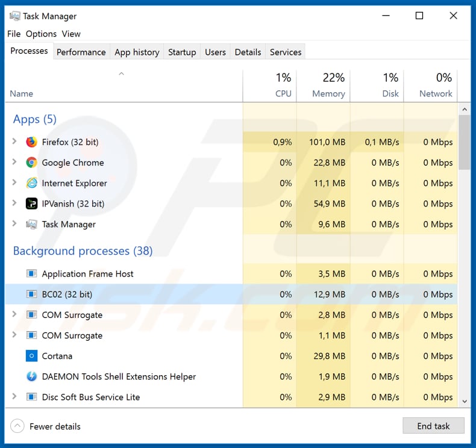Click Cortana memory value 29,8 MB
The width and height of the screenshot is (476, 448).
(330, 356)
